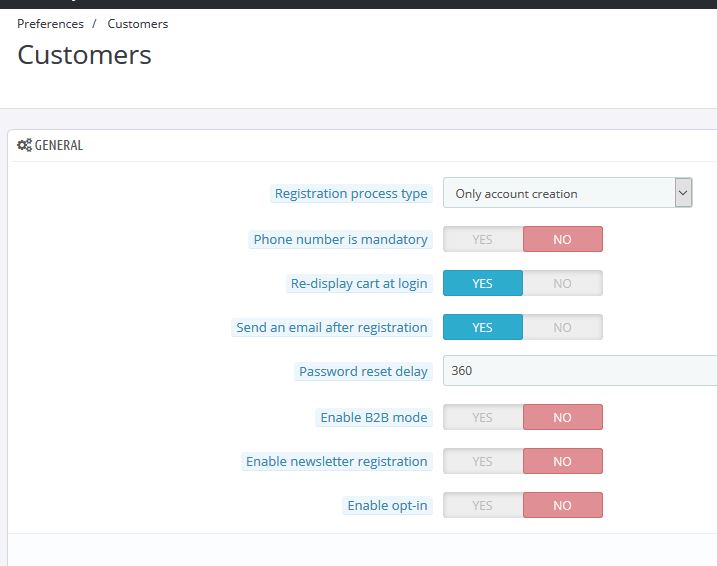Enable newsletter registration with Yes
717x566 pixels.
coord(483,461)
